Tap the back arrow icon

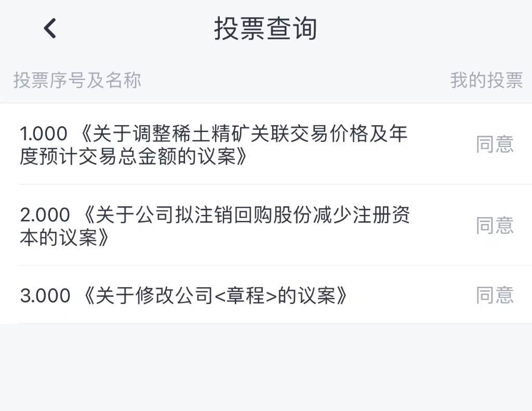tap(50, 28)
